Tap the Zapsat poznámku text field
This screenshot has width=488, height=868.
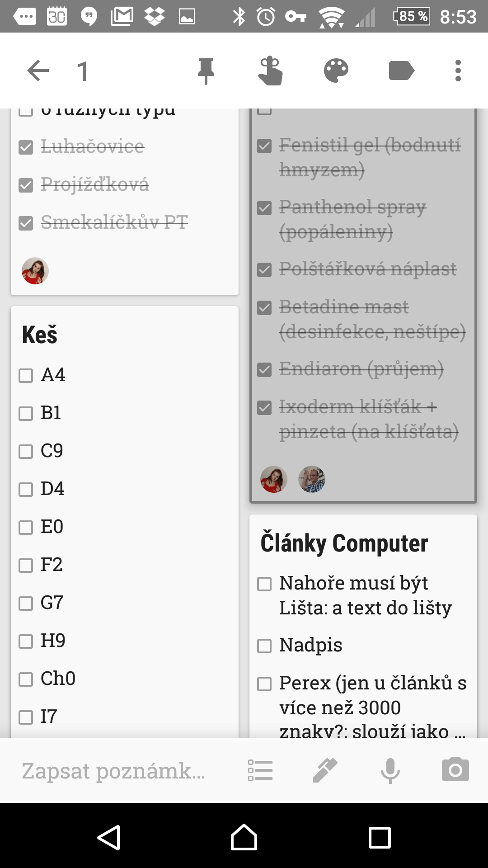coord(113,771)
